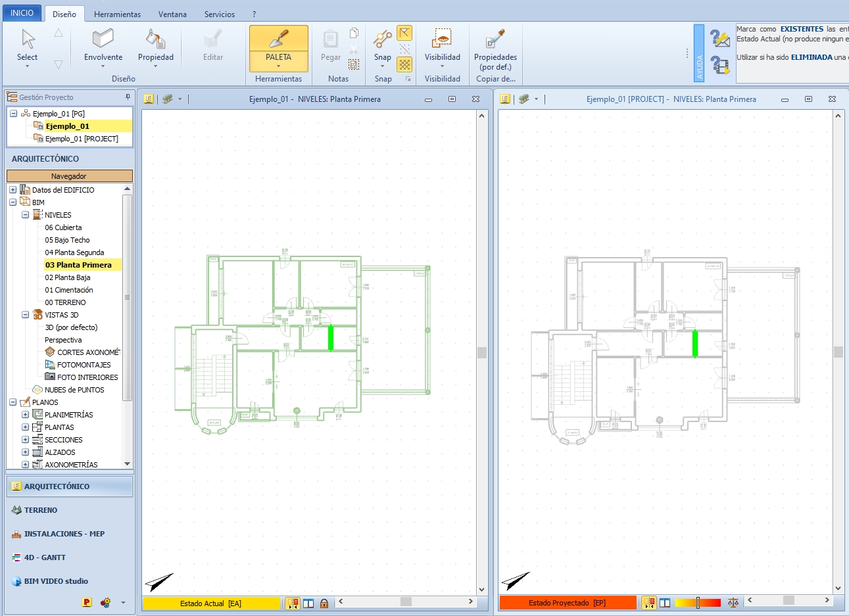Click the Estado Proyectado [EP] status bar
This screenshot has width=849, height=616.
pyautogui.click(x=568, y=603)
